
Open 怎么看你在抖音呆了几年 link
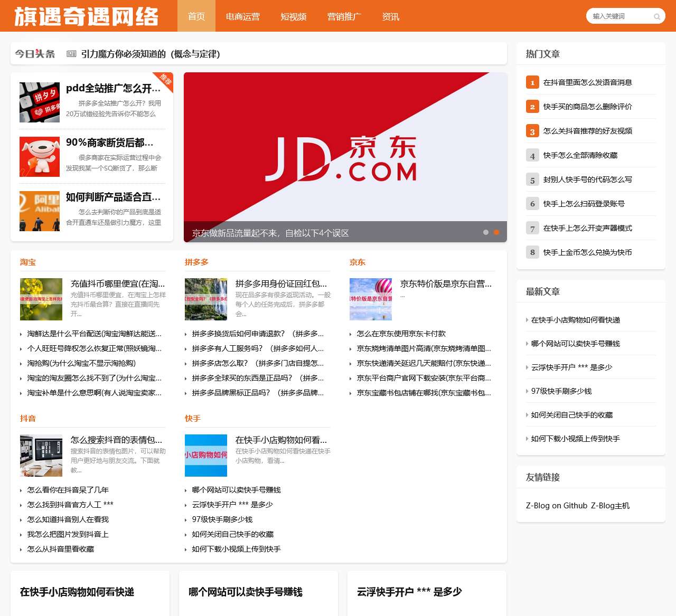click(68, 490)
